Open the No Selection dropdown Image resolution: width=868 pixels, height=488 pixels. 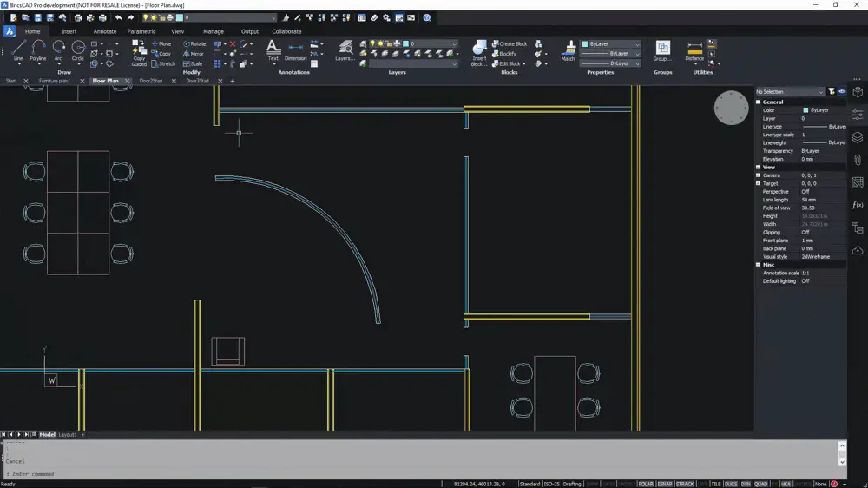(x=790, y=91)
